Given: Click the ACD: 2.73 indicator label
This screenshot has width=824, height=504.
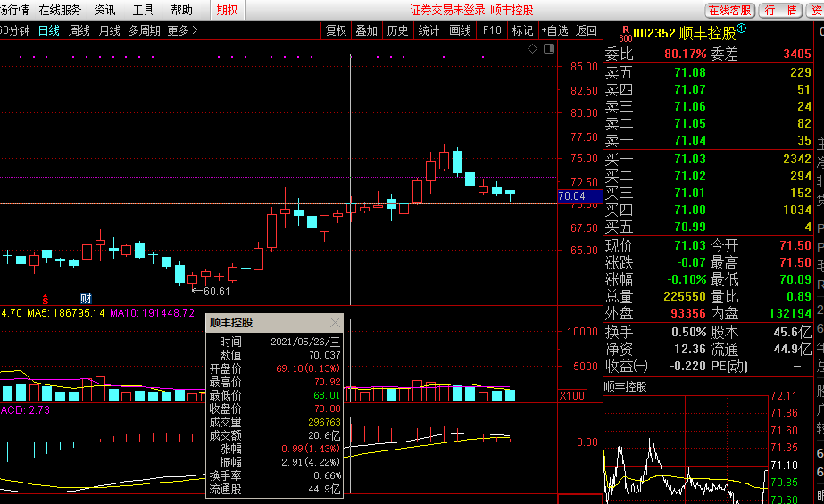Looking at the screenshot, I should pyautogui.click(x=25, y=410).
